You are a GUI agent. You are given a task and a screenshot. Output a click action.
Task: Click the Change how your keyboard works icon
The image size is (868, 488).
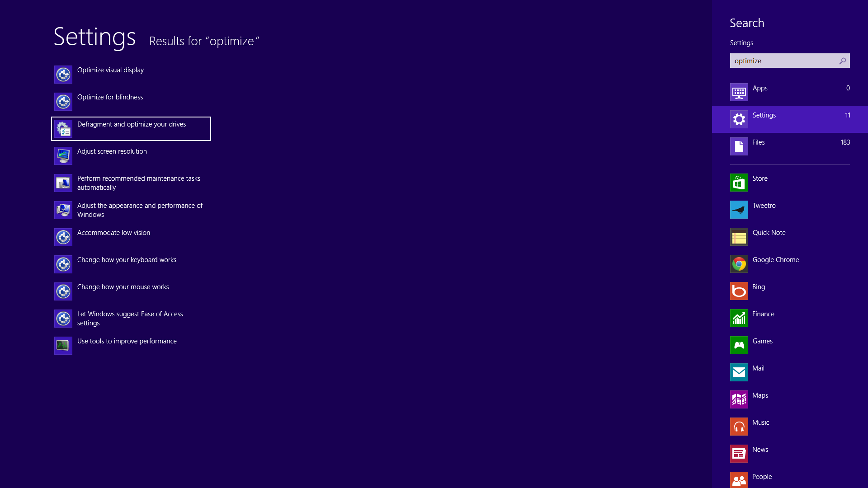pyautogui.click(x=63, y=264)
